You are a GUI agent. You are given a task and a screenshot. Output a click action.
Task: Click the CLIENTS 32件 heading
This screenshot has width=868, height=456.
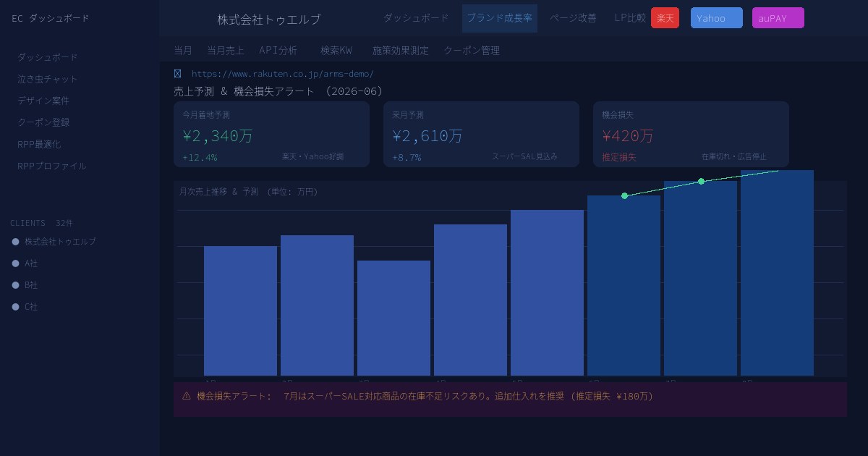coord(41,223)
